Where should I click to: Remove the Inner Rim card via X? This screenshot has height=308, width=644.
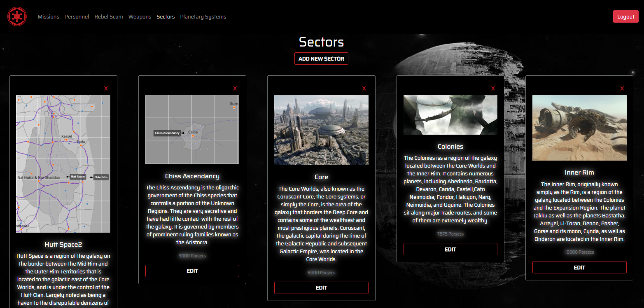[622, 89]
